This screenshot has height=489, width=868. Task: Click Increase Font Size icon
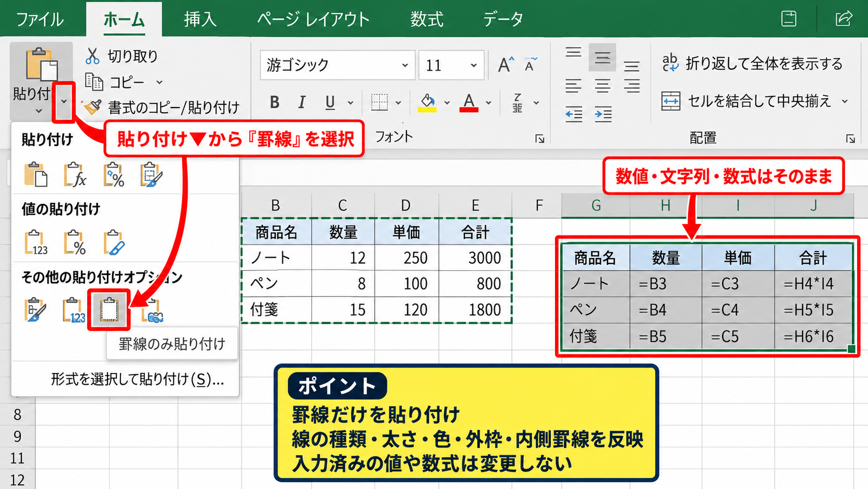506,65
